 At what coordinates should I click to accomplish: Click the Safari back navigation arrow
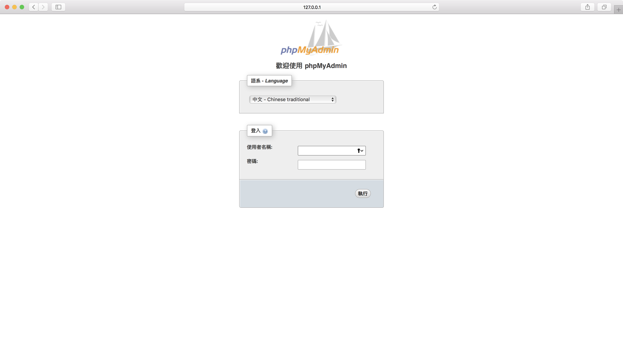click(34, 7)
